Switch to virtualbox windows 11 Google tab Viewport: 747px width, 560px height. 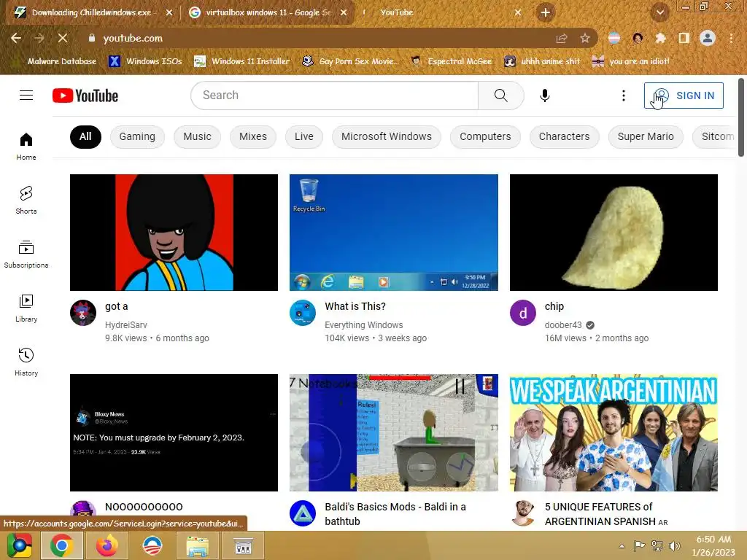point(267,12)
